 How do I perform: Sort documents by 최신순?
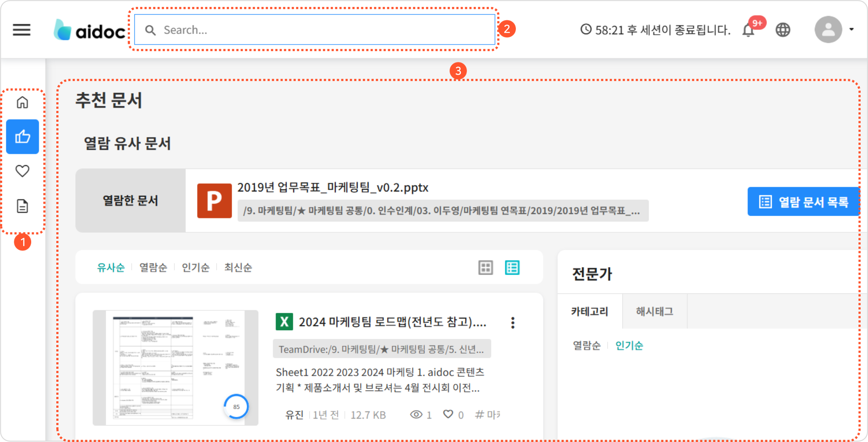(238, 268)
